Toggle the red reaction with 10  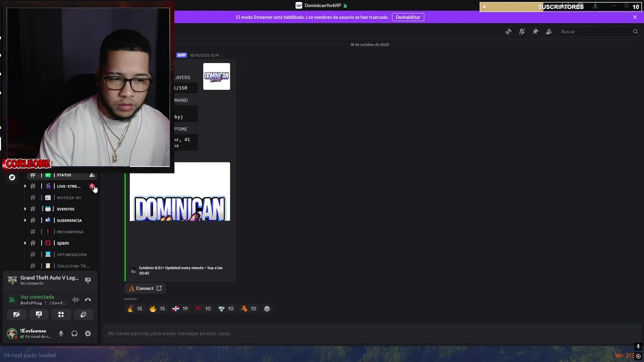point(203,309)
